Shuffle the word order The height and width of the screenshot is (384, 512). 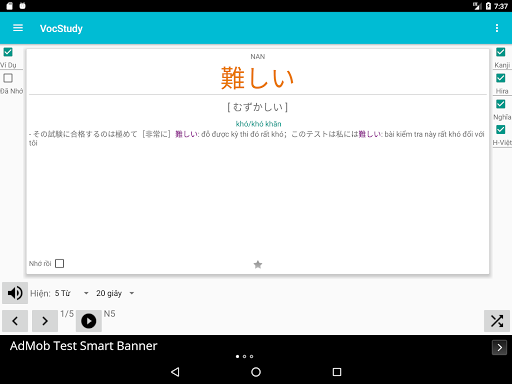point(497,321)
